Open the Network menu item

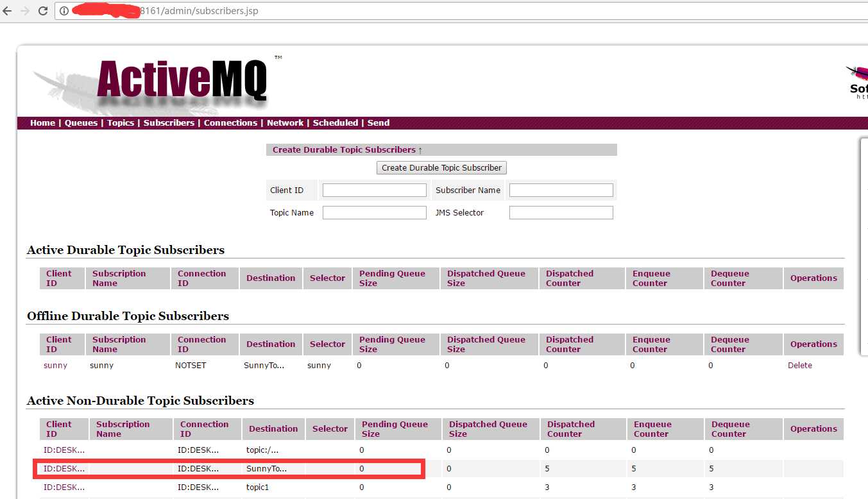285,123
